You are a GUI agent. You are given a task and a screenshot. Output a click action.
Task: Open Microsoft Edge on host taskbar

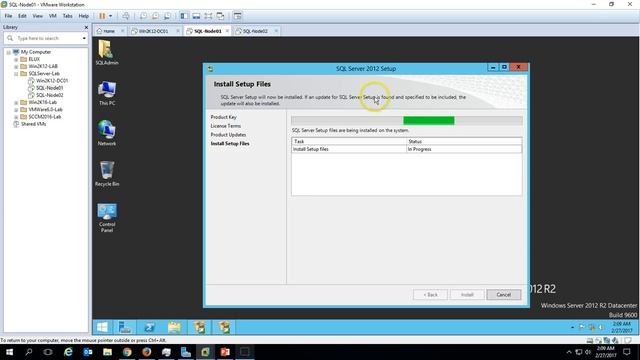point(68,352)
